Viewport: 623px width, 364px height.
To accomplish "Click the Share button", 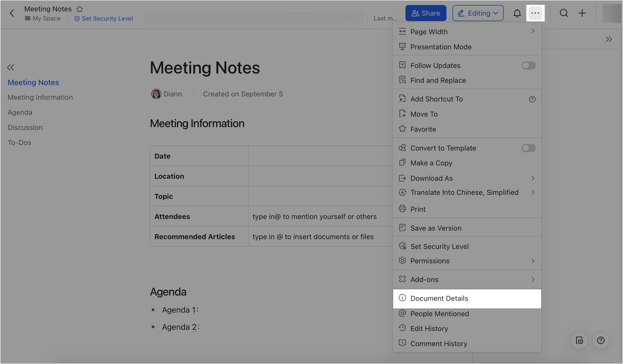I will 426,13.
